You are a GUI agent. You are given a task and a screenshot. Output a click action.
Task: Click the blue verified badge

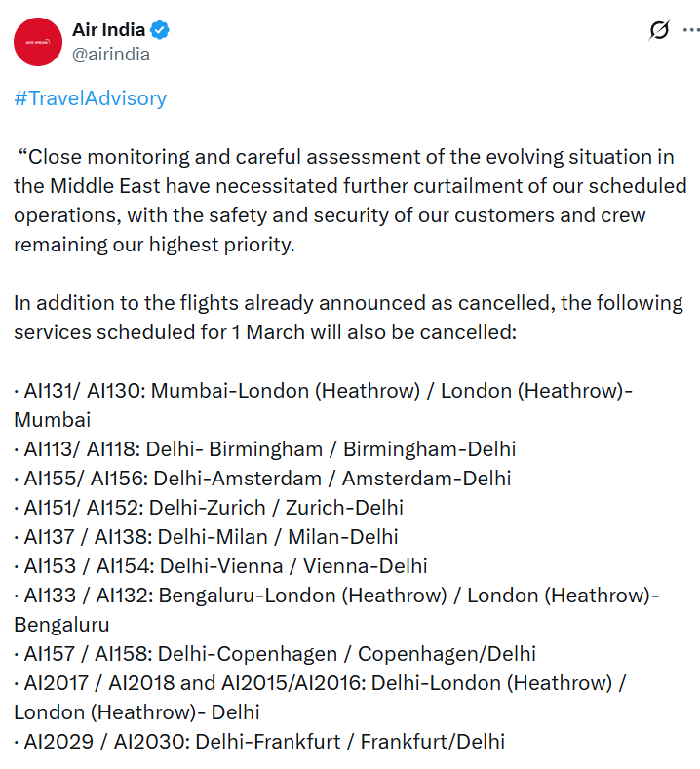coord(161,30)
